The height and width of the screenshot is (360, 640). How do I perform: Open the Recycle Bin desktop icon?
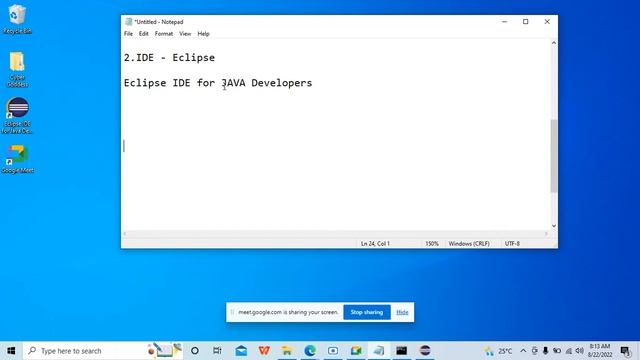(17, 19)
